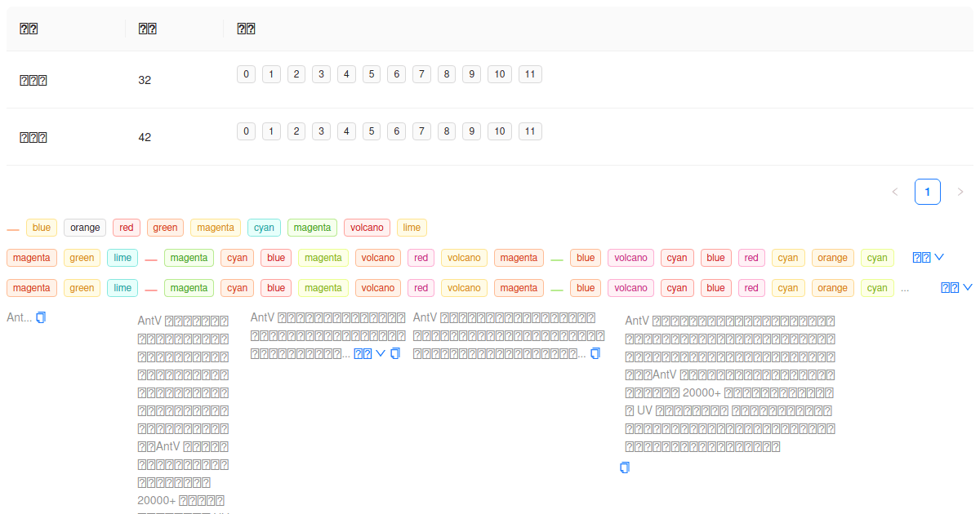
Task: Expand the tag row ending with ellipsis
Action: click(957, 287)
